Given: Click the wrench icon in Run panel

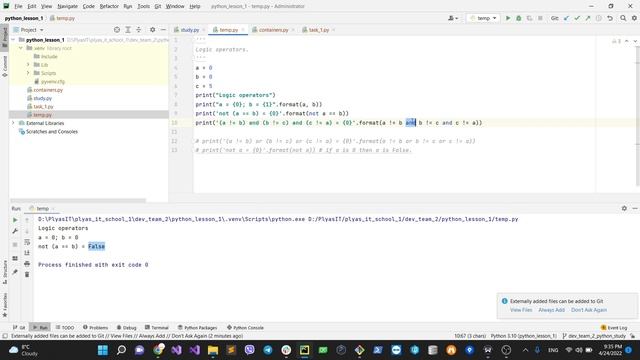Looking at the screenshot, I should point(15,231).
